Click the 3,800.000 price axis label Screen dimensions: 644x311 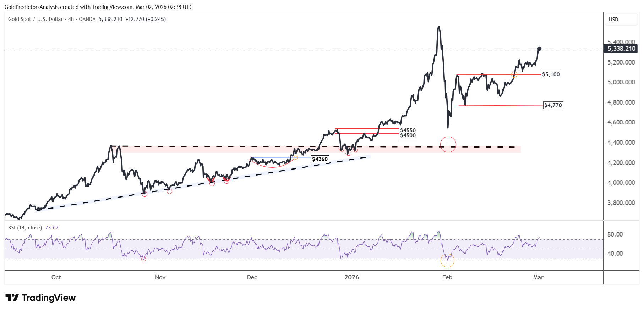coord(621,203)
